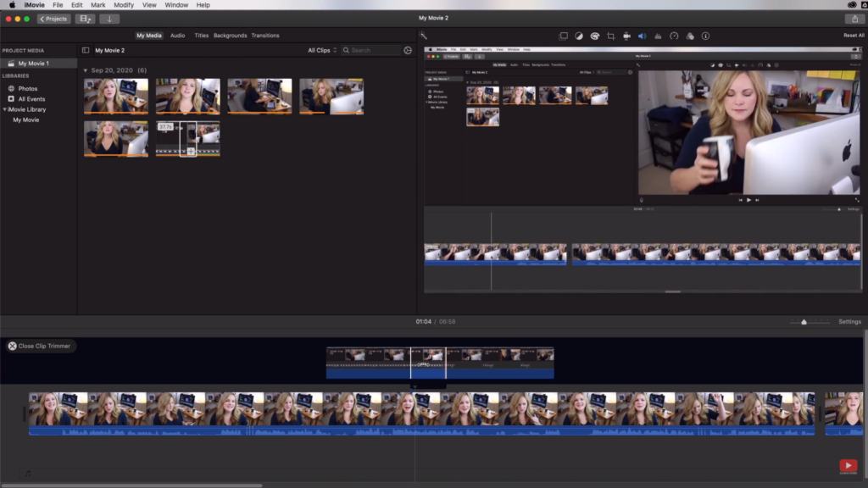The width and height of the screenshot is (868, 488).
Task: Click the 06:58 total duration text
Action: pos(448,321)
